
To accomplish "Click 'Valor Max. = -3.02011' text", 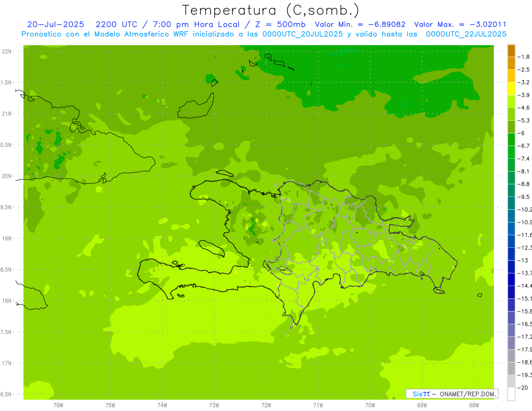I will click(x=460, y=24).
